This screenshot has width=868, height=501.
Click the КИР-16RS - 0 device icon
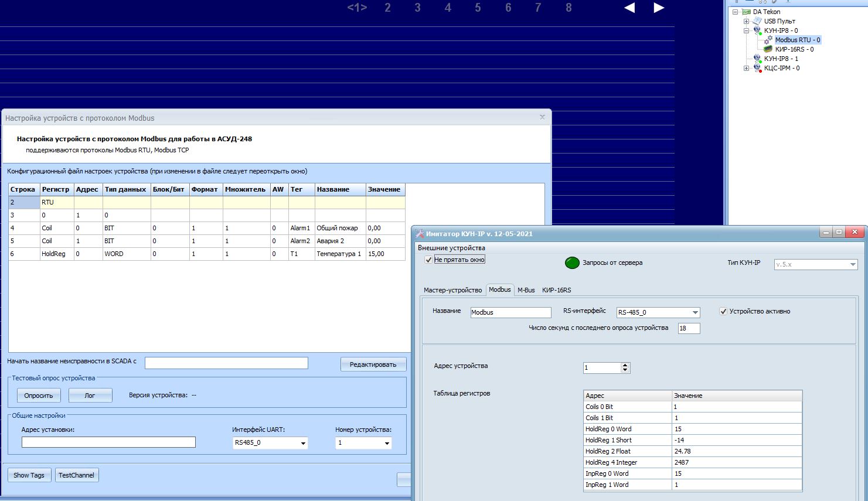click(768, 49)
